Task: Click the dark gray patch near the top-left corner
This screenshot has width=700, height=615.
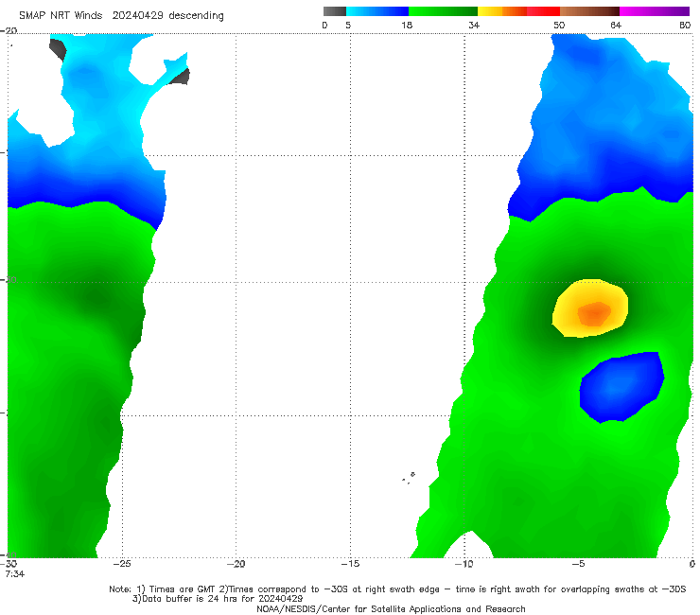Action: [59, 49]
